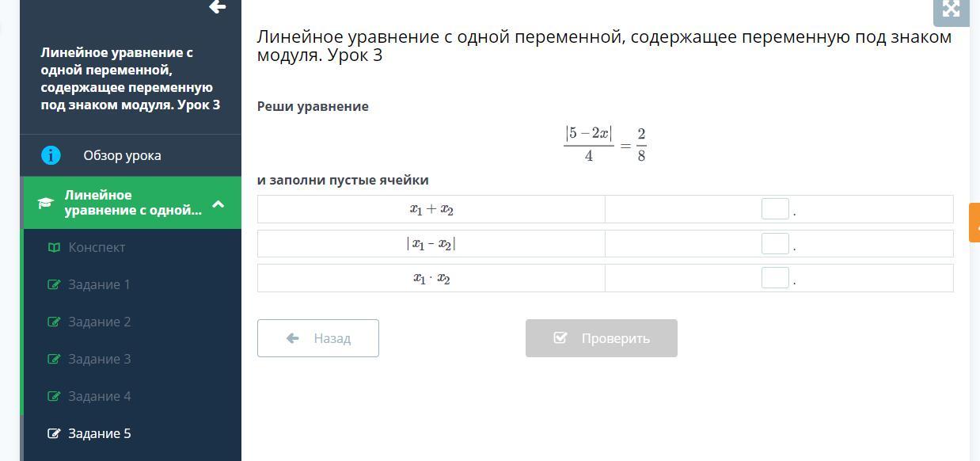980x461 pixels.
Task: Collapse the green lesson section chevron
Action: [x=218, y=204]
